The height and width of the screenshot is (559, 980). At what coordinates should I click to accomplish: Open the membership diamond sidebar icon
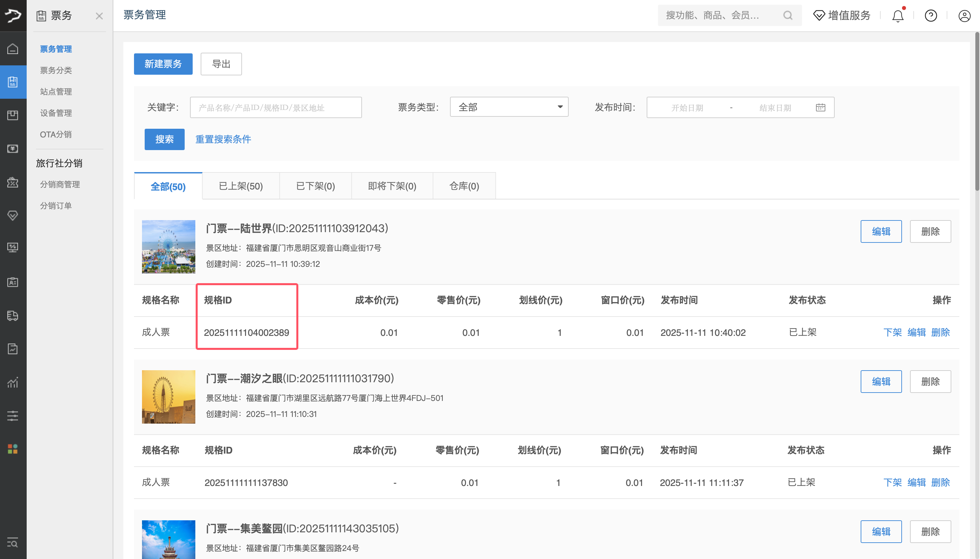[13, 215]
